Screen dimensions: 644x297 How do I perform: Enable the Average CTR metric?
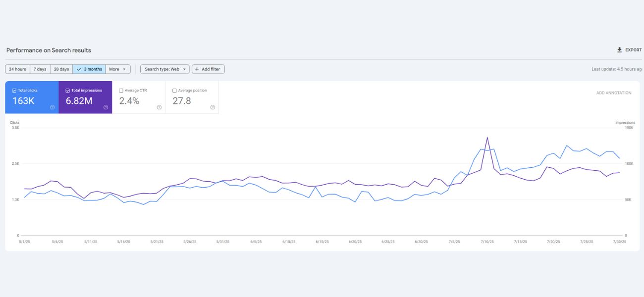point(120,90)
